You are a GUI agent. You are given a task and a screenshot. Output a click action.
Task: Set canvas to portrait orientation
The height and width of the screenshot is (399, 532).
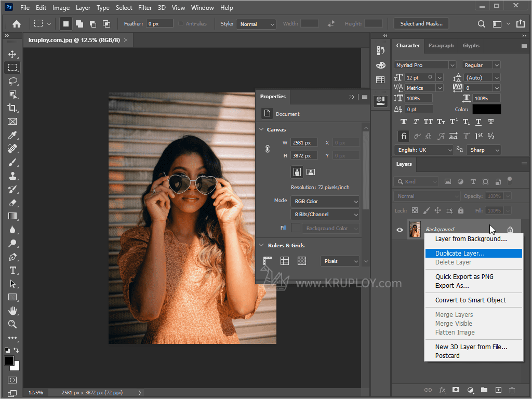(x=297, y=172)
